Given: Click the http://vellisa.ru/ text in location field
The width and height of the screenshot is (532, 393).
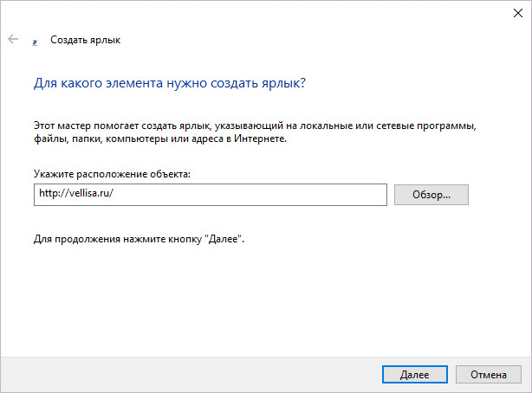Looking at the screenshot, I should (76, 195).
